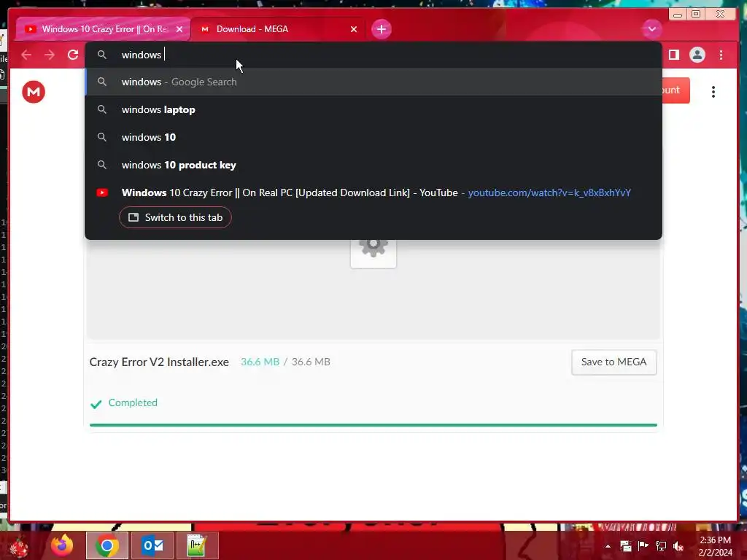Click 'Crazy Error V2 Installer.exe' file name
This screenshot has height=560, width=747.
coord(159,362)
